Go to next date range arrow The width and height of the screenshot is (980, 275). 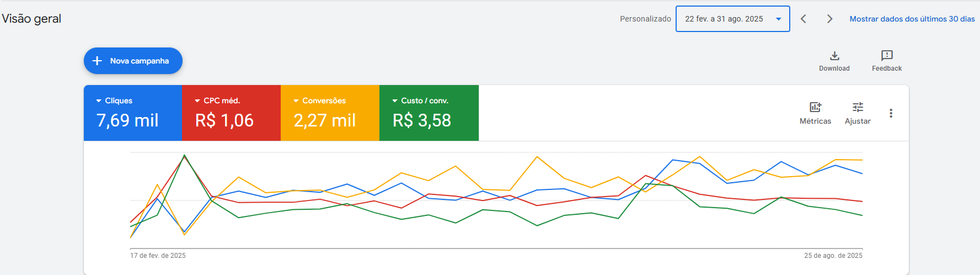point(829,19)
